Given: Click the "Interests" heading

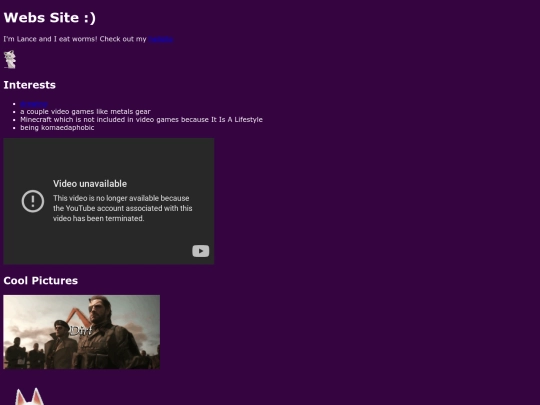Looking at the screenshot, I should [x=30, y=85].
